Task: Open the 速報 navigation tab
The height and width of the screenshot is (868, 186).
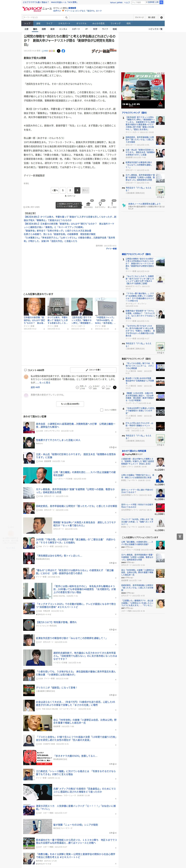Action: (38, 24)
